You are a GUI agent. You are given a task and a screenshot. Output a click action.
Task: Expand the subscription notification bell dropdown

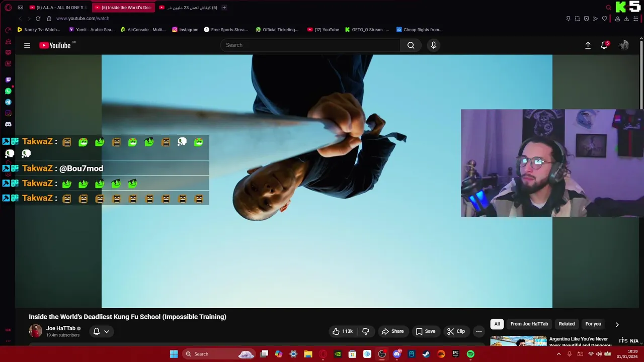pos(101,331)
